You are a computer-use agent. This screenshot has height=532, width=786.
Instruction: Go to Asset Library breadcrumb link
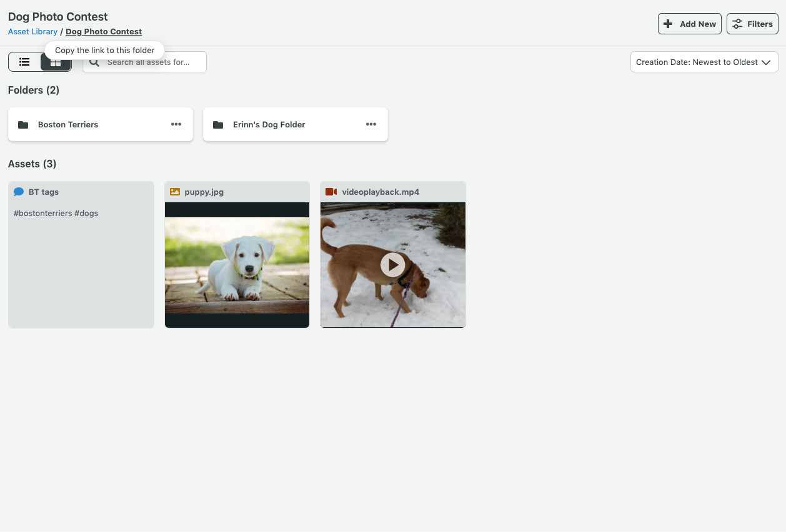pyautogui.click(x=32, y=31)
